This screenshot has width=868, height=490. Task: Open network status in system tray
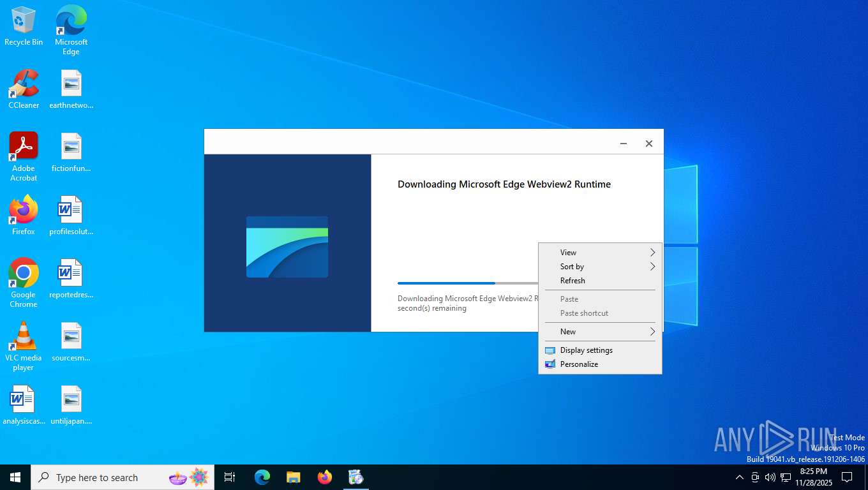coord(786,477)
